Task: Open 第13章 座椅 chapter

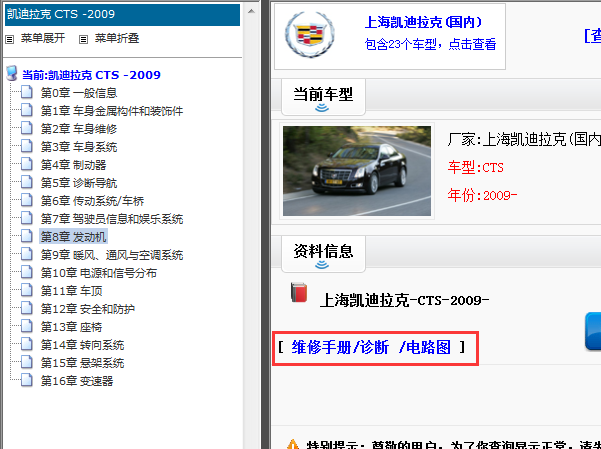Action: click(x=71, y=327)
